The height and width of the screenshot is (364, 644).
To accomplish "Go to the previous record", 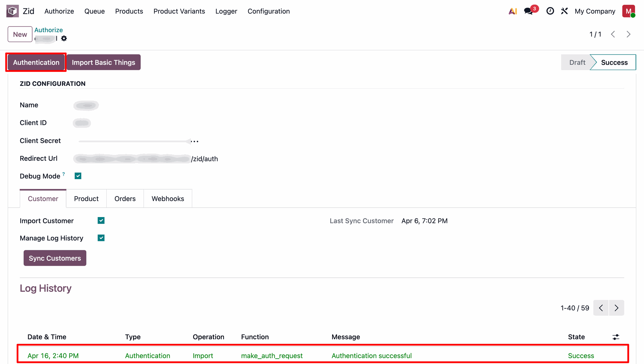I will click(x=613, y=34).
